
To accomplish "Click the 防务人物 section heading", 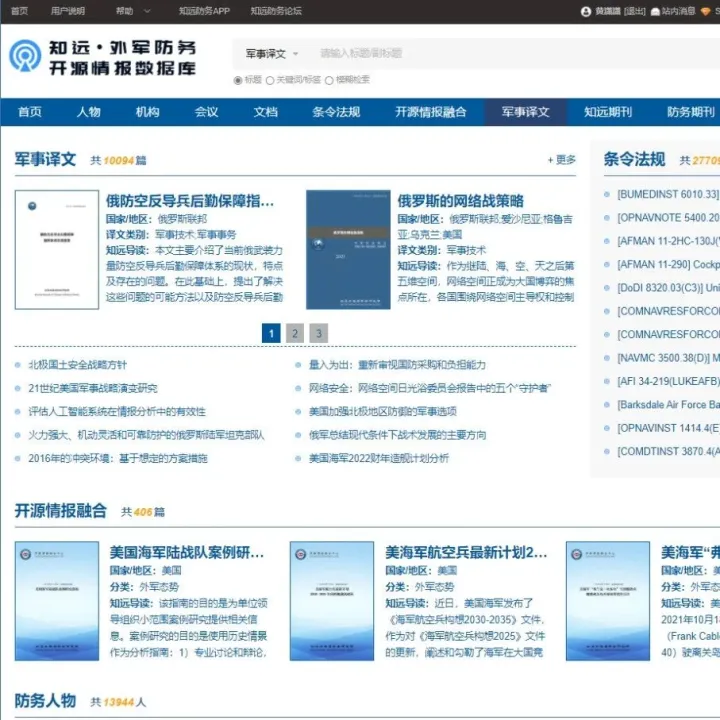I will coord(45,701).
